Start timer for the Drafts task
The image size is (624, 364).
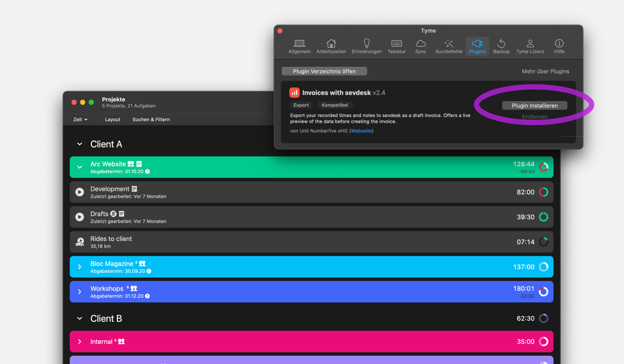(80, 217)
